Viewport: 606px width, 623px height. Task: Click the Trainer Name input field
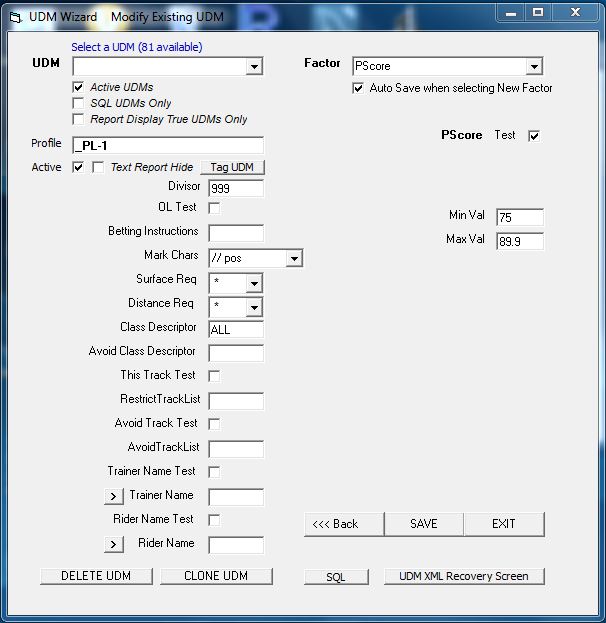pos(236,497)
